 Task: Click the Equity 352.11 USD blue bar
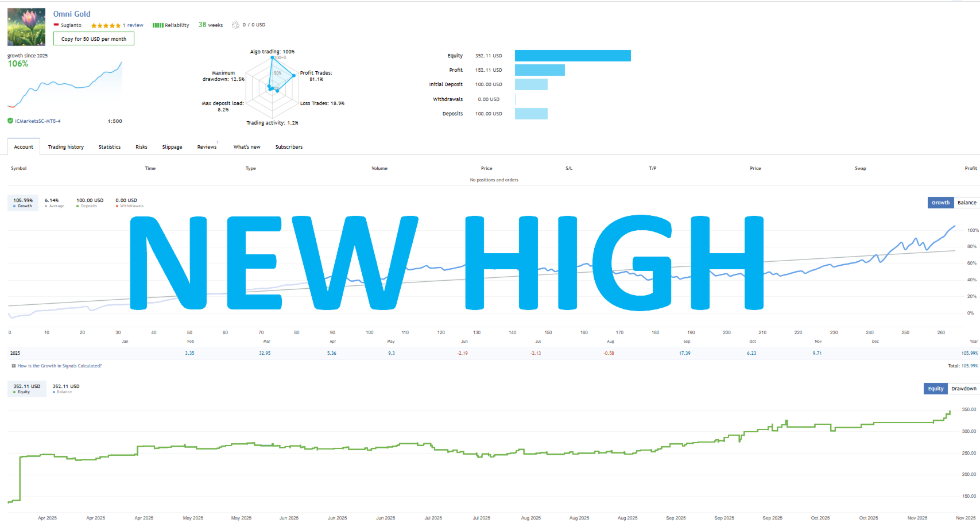[573, 56]
